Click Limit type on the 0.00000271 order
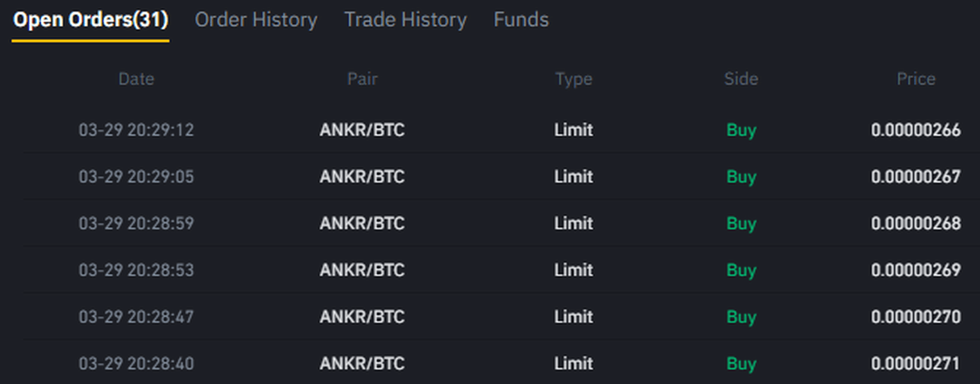The width and height of the screenshot is (980, 384). 574,363
